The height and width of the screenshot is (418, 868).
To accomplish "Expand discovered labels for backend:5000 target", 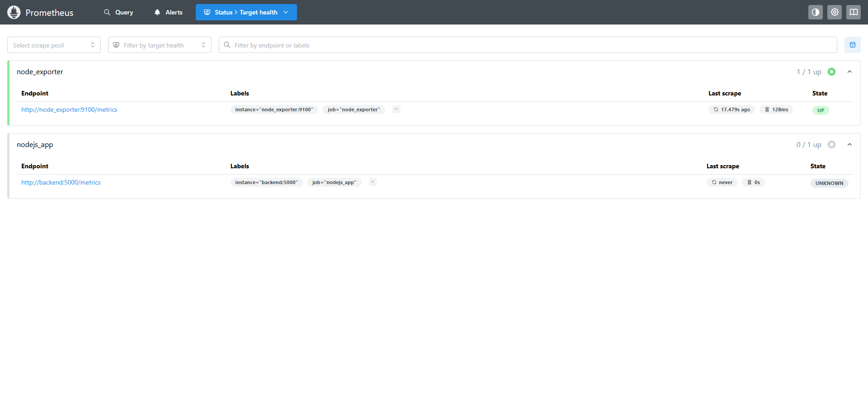I will click(373, 182).
